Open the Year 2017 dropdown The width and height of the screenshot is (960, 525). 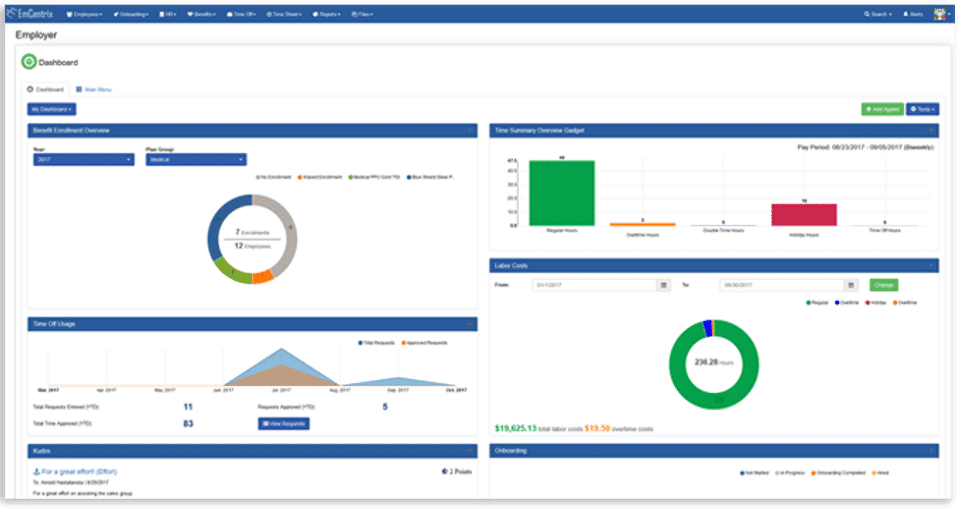(84, 160)
